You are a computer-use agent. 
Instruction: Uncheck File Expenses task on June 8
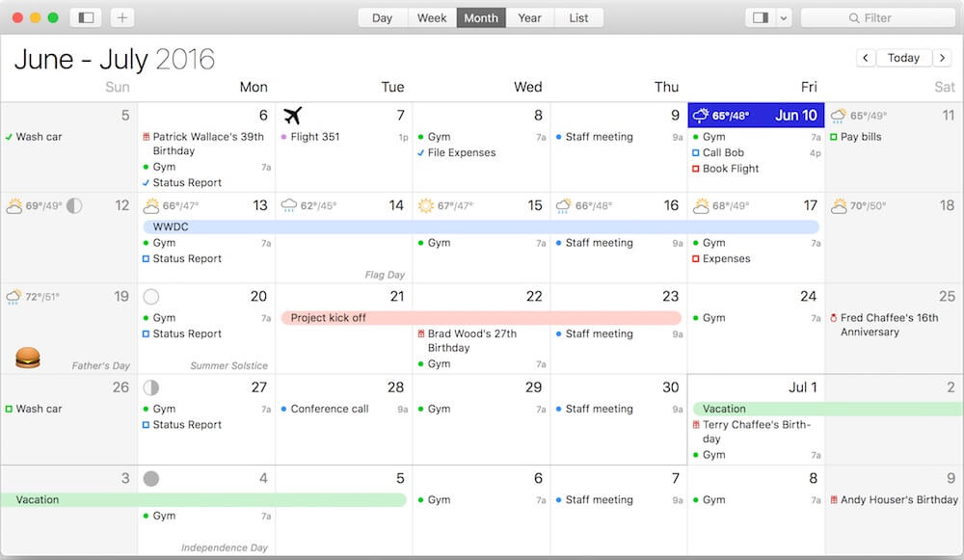[420, 153]
